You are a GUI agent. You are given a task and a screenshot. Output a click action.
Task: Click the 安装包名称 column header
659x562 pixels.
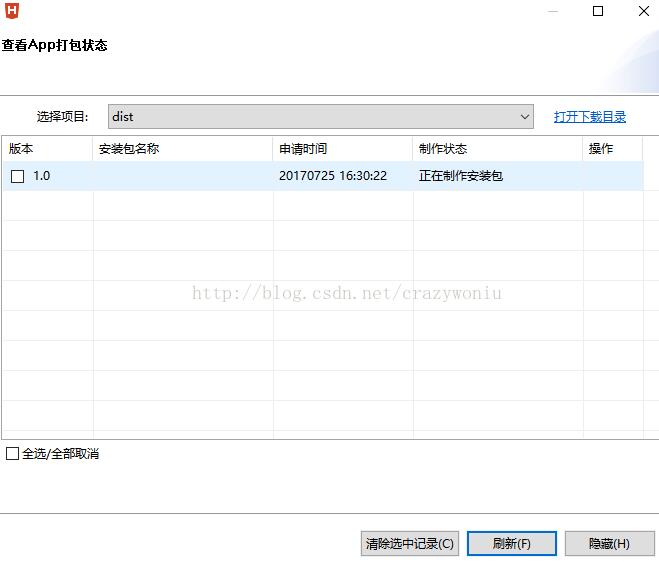click(182, 148)
